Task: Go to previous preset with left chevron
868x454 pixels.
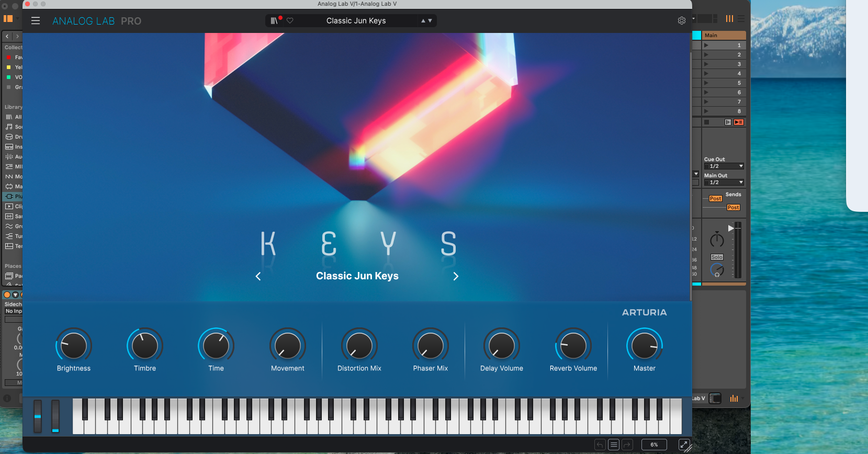Action: pyautogui.click(x=258, y=276)
